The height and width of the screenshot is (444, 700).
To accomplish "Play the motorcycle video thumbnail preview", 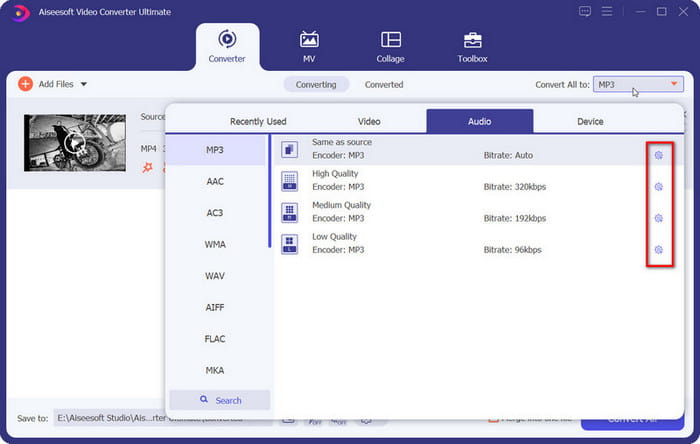I will click(x=74, y=143).
